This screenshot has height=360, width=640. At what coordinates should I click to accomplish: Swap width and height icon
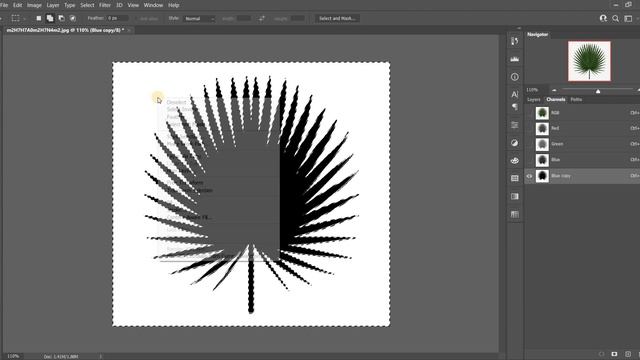(x=262, y=18)
